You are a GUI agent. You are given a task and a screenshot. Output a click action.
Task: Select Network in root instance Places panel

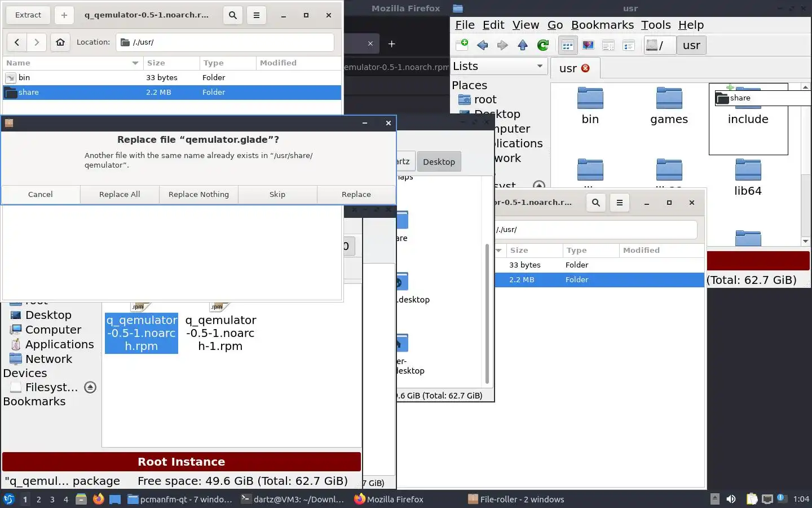(x=48, y=359)
